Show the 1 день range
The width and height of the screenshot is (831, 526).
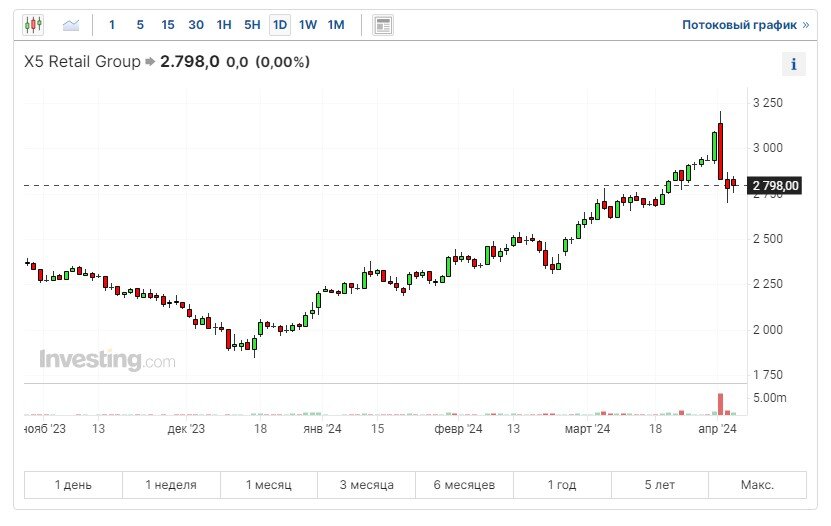73,485
